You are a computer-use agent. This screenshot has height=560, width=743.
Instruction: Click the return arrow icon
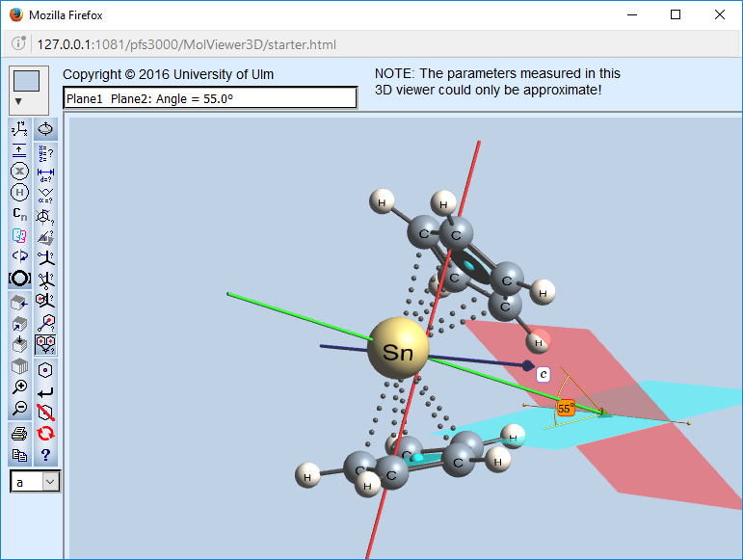pyautogui.click(x=45, y=392)
